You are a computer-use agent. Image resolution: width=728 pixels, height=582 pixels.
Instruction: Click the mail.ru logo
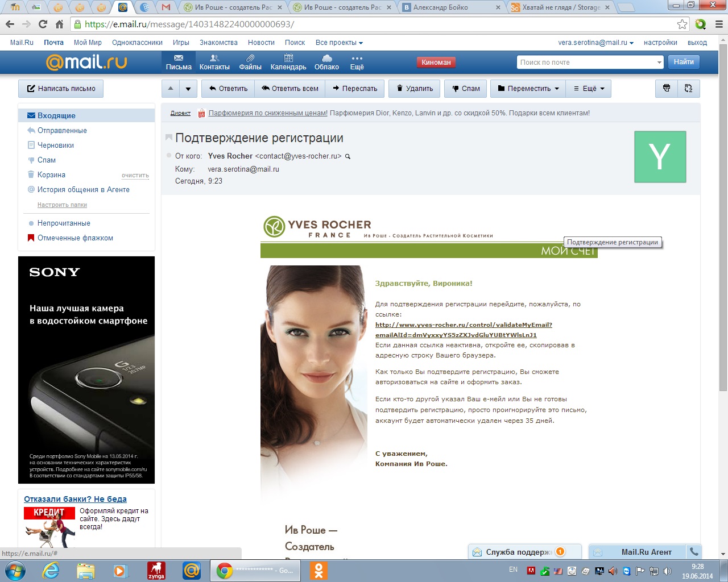(86, 62)
